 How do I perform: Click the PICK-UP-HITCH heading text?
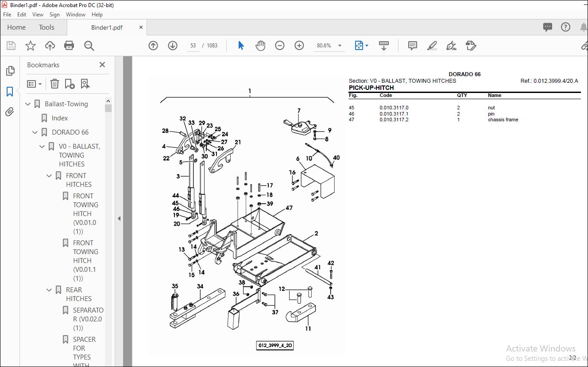(371, 88)
